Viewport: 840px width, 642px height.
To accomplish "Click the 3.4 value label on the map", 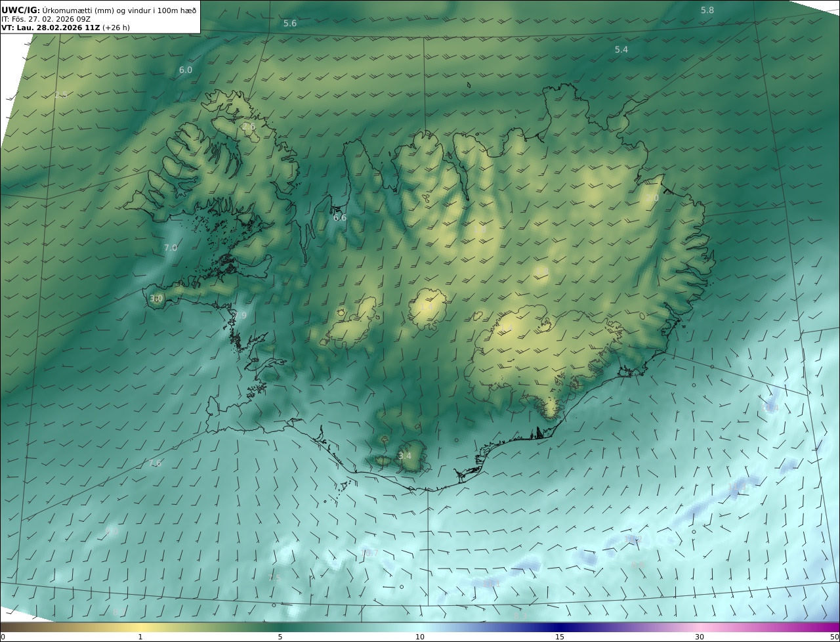I will coord(405,456).
